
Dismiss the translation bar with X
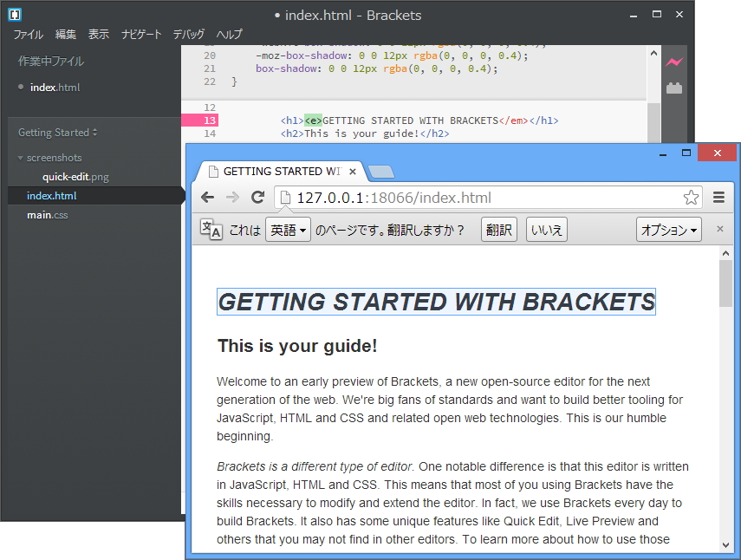[719, 229]
